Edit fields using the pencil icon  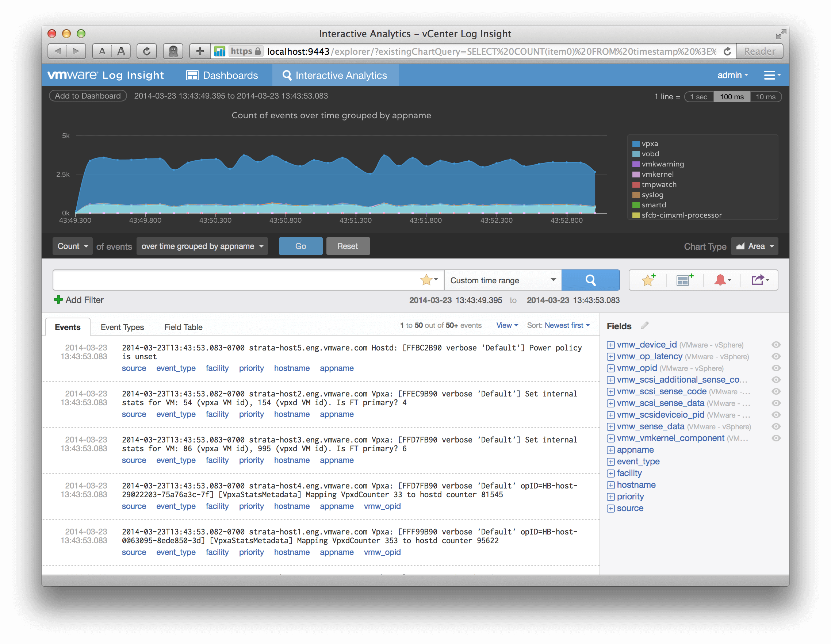[644, 326]
